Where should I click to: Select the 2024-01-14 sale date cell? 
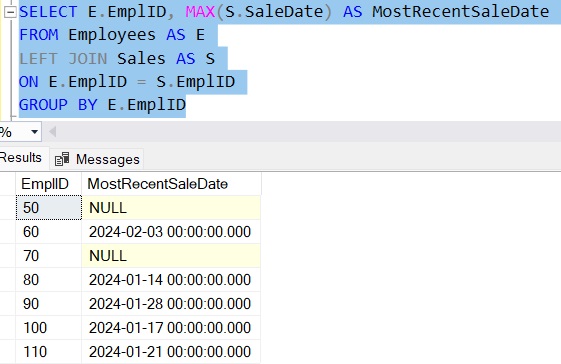(x=171, y=280)
